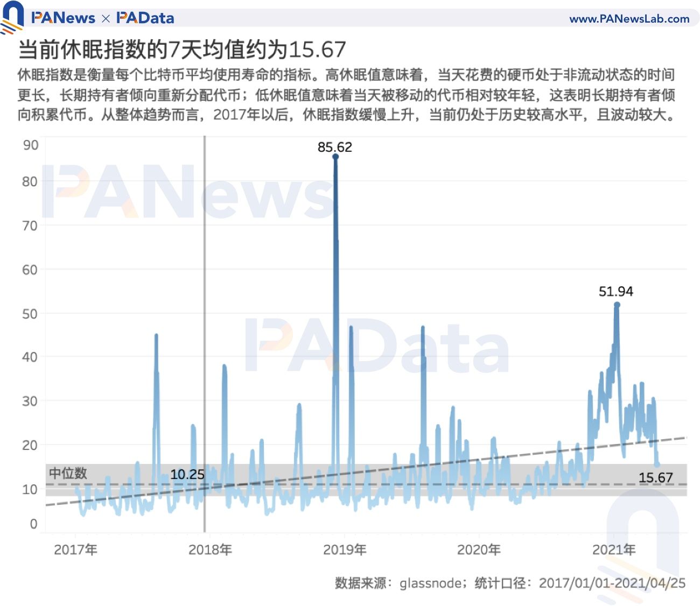Select the 51.94 peak data point

coord(617,305)
